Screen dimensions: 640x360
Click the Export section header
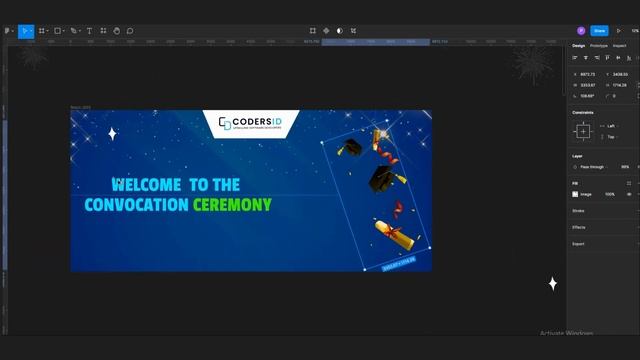point(578,244)
